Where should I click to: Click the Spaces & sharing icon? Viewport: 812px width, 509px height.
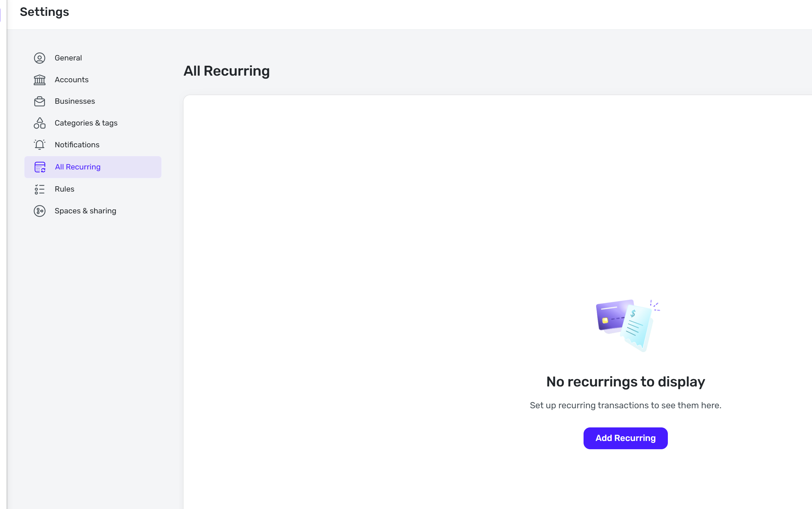point(39,211)
